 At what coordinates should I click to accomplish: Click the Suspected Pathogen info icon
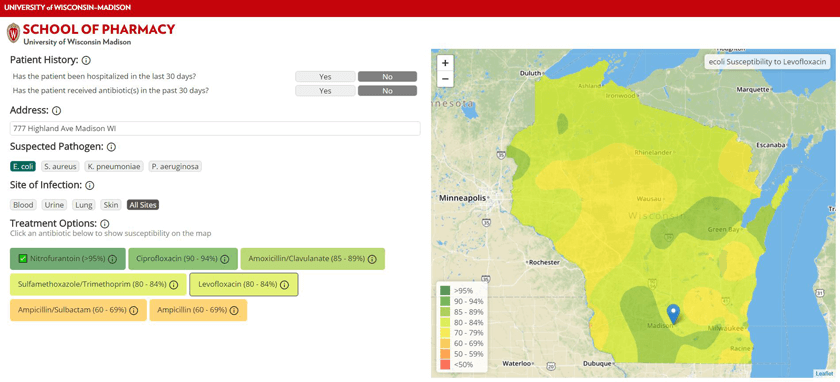pyautogui.click(x=111, y=147)
